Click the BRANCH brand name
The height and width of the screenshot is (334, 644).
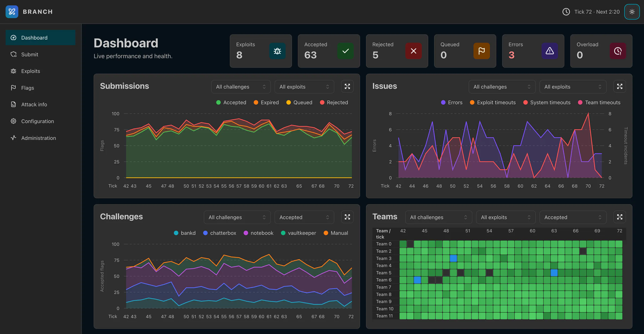(38, 12)
